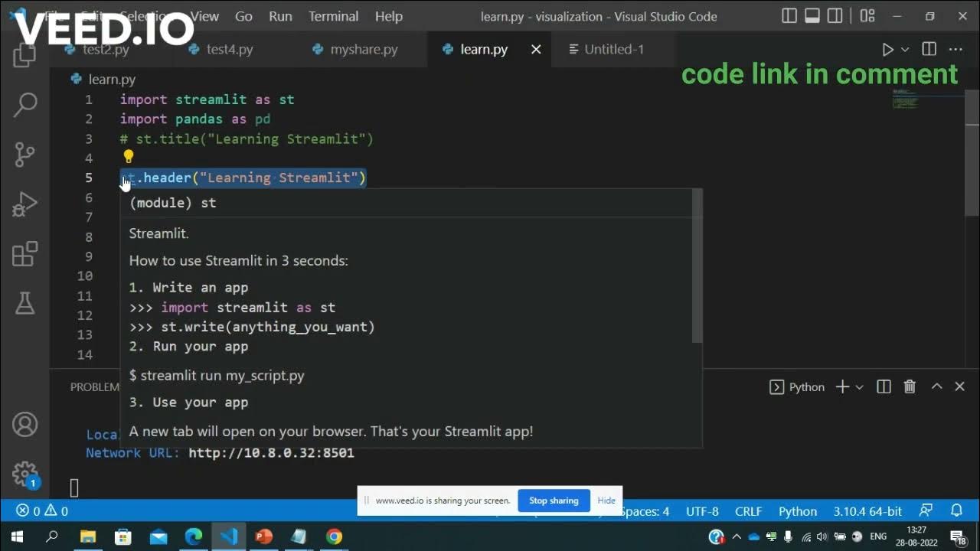Image resolution: width=980 pixels, height=551 pixels.
Task: Close the learn.py tab
Action: pyautogui.click(x=536, y=49)
